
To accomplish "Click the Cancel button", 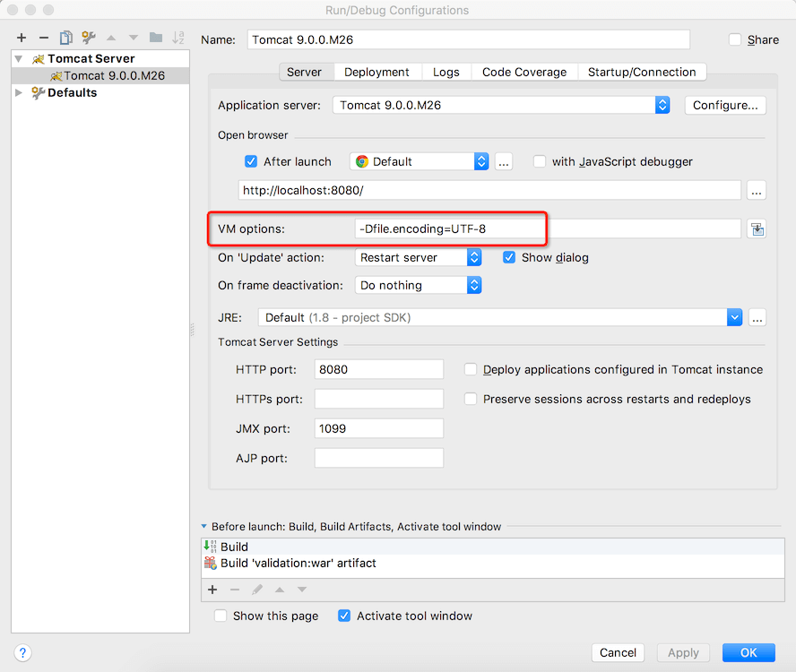I will (x=618, y=652).
